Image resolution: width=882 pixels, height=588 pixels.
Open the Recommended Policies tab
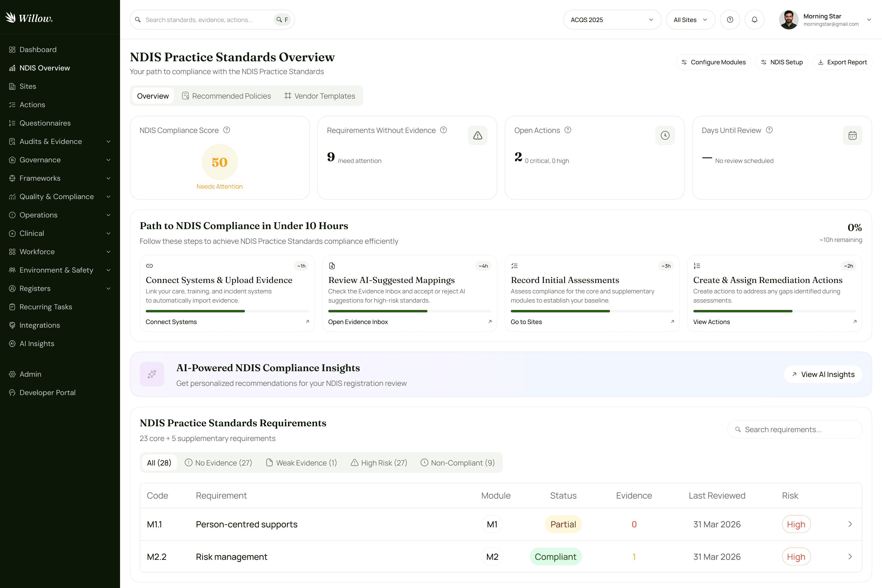[x=227, y=96]
